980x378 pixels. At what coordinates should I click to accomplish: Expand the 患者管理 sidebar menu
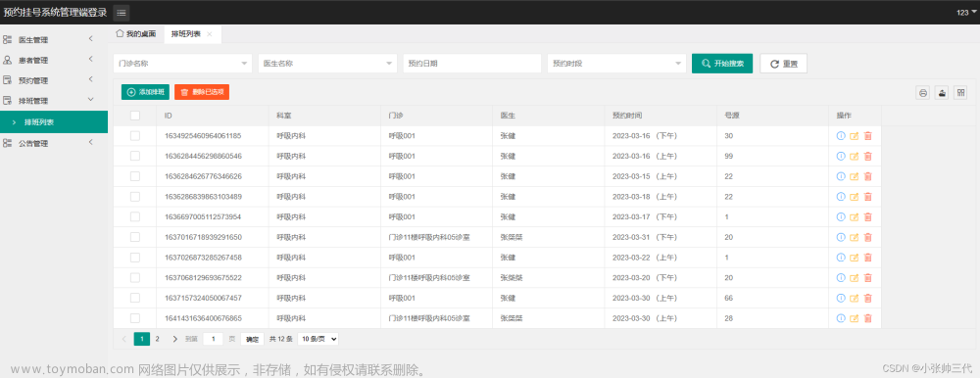click(54, 61)
